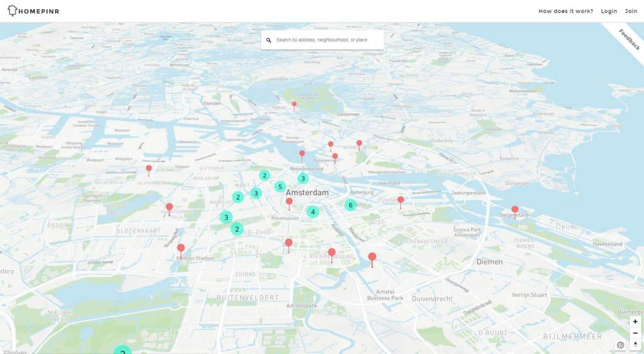Expand the cluster marker showing 4
The width and height of the screenshot is (644, 354).
(x=313, y=212)
